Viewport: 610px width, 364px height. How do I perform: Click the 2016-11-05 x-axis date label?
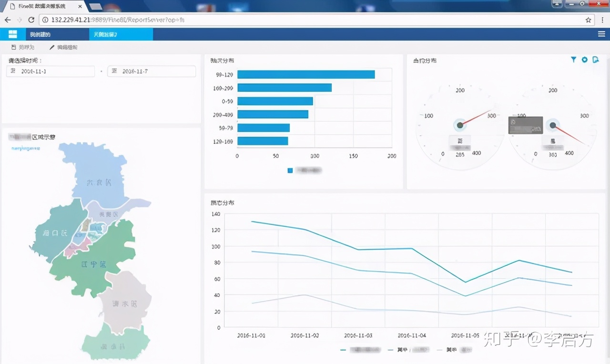[x=465, y=335]
